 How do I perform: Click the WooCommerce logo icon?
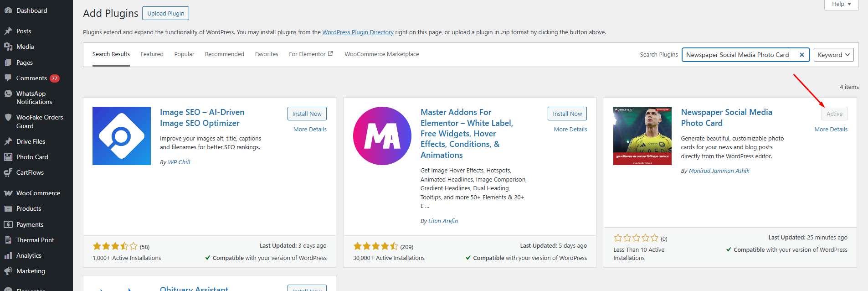pyautogui.click(x=8, y=193)
